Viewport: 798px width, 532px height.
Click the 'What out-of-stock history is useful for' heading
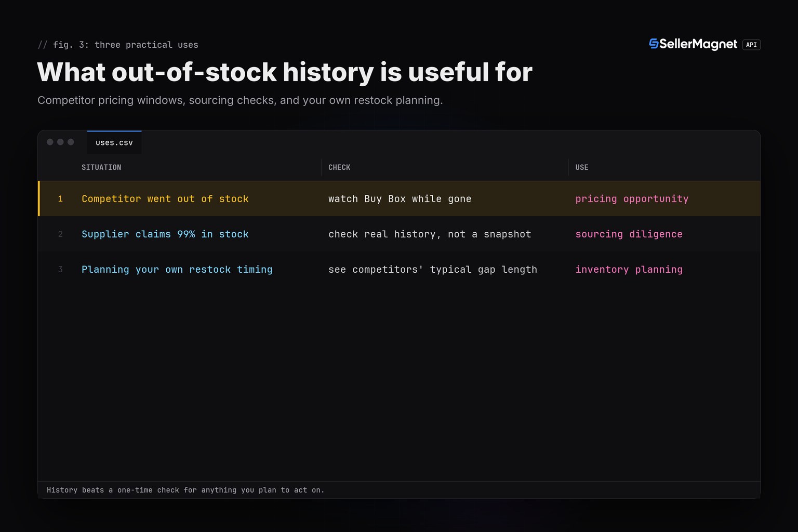pyautogui.click(x=285, y=72)
